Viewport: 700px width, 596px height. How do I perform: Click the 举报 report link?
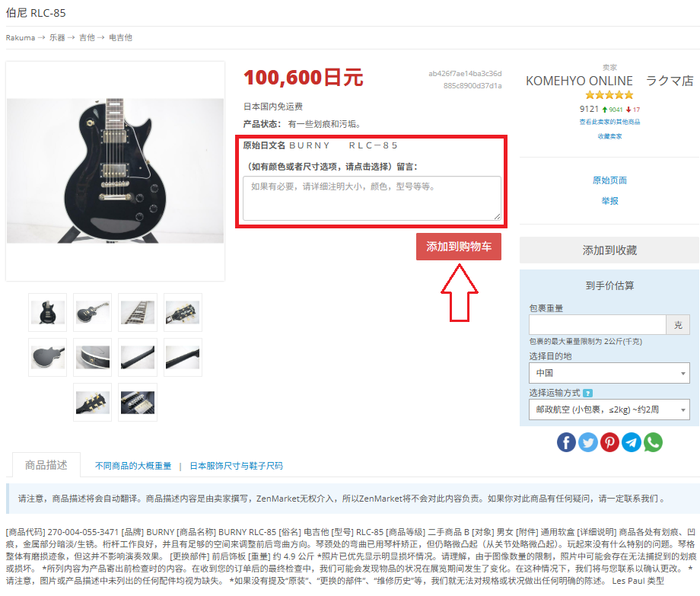click(609, 201)
